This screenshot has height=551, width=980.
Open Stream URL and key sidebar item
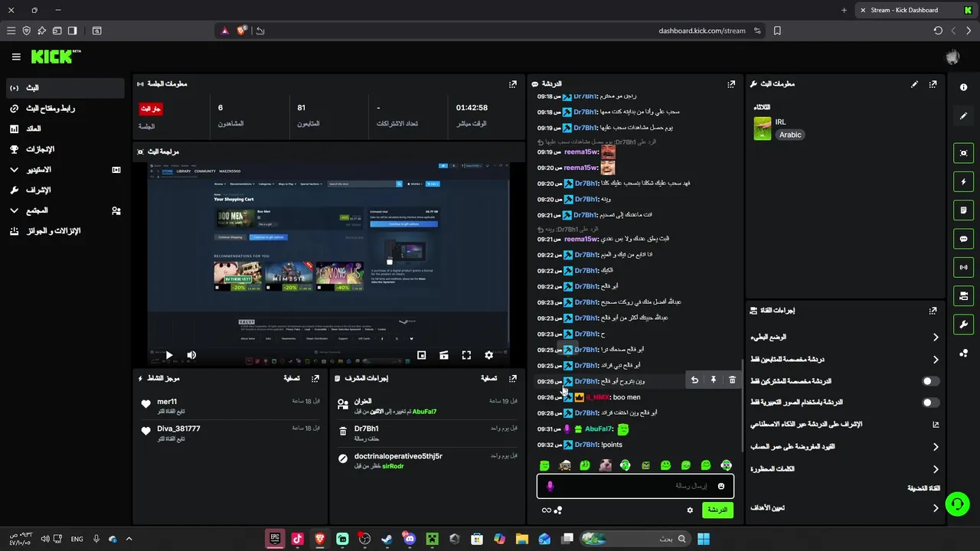click(64, 109)
